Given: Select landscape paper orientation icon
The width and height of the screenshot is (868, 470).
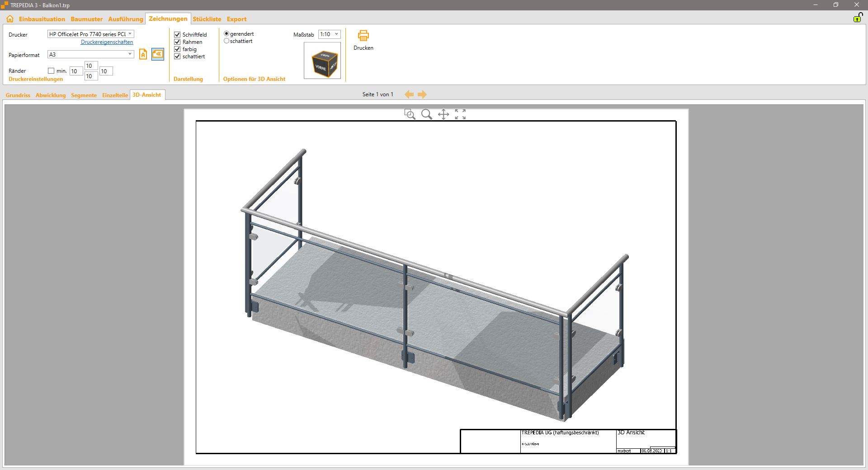Looking at the screenshot, I should click(157, 54).
